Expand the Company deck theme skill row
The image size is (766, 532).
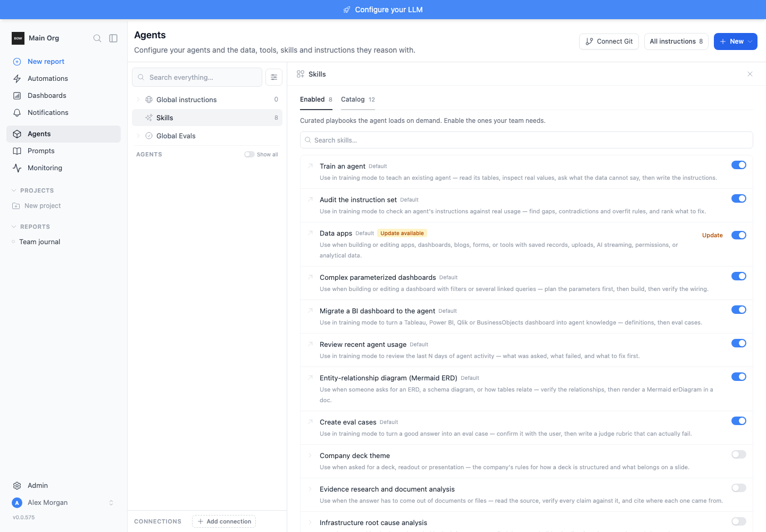(x=310, y=455)
